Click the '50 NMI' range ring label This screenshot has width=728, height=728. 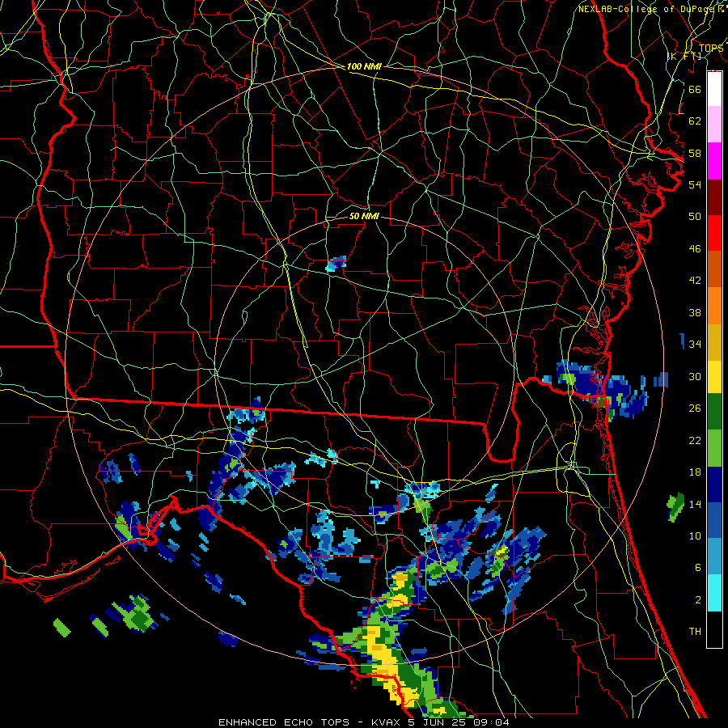(x=364, y=216)
